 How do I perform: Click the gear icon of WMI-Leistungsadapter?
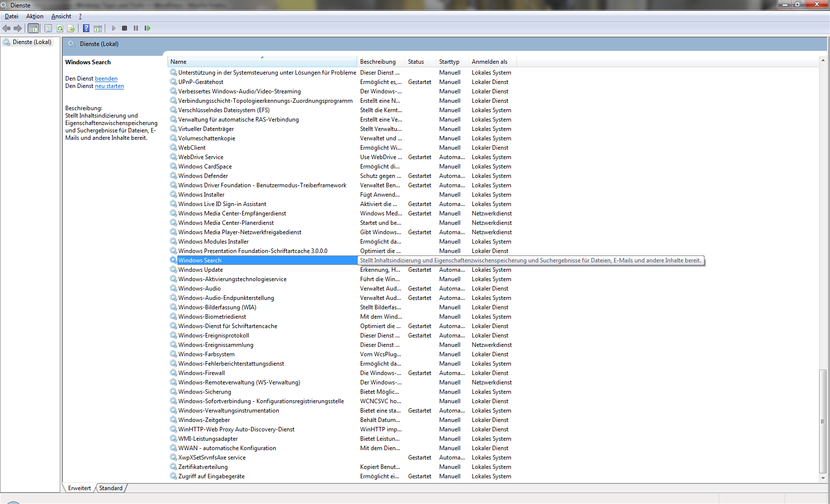(x=173, y=438)
